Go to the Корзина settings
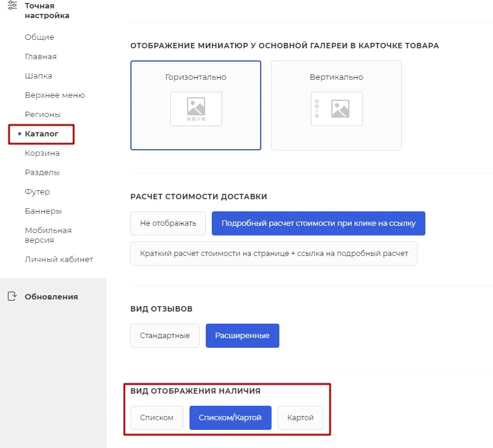 (x=42, y=153)
